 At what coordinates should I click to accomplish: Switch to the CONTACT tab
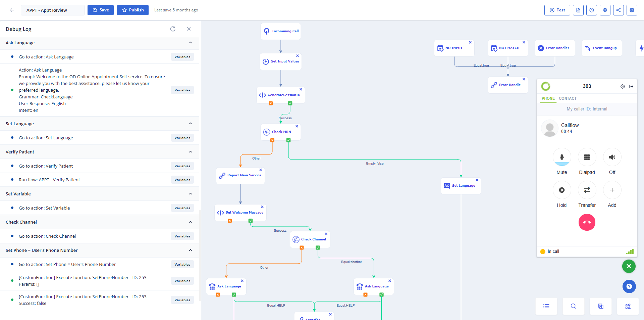click(568, 98)
